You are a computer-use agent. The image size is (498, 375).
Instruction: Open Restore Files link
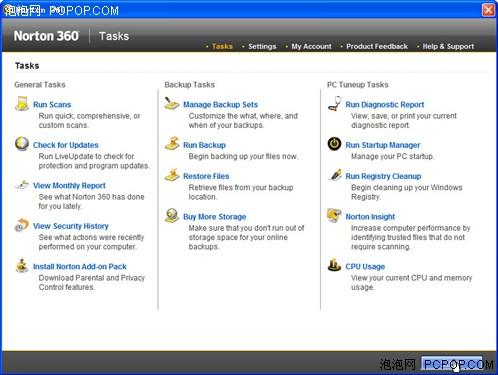[x=206, y=176]
